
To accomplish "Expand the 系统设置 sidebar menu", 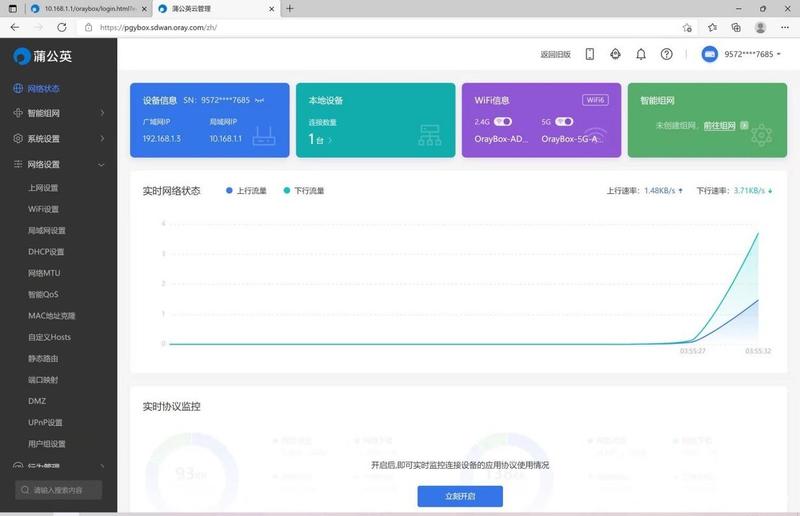I will (59, 138).
